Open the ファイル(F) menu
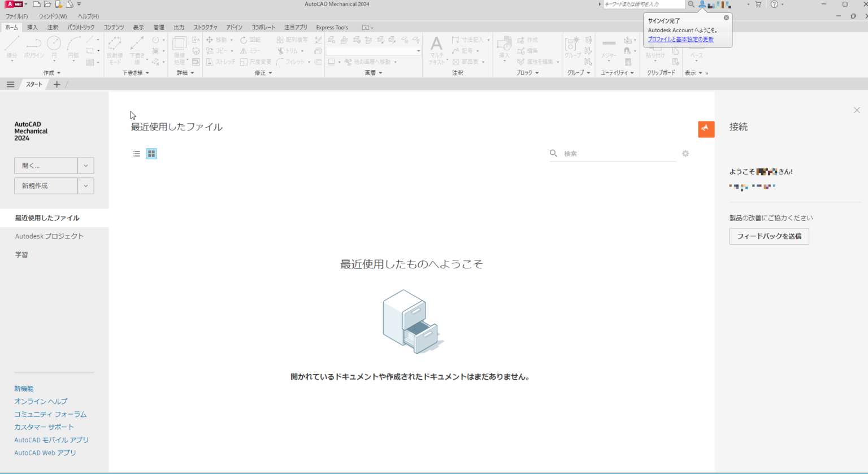This screenshot has height=474, width=868. pos(16,16)
